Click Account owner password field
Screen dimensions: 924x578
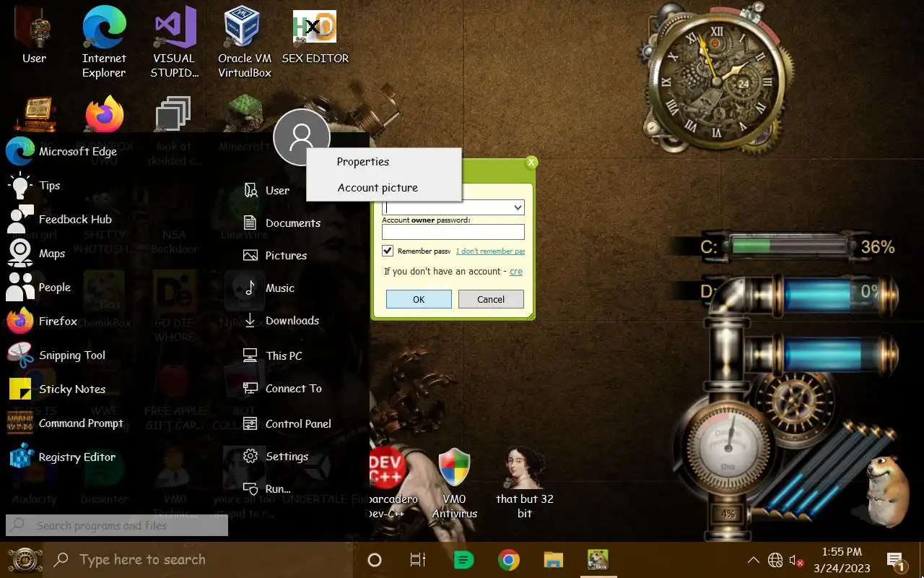pos(453,232)
